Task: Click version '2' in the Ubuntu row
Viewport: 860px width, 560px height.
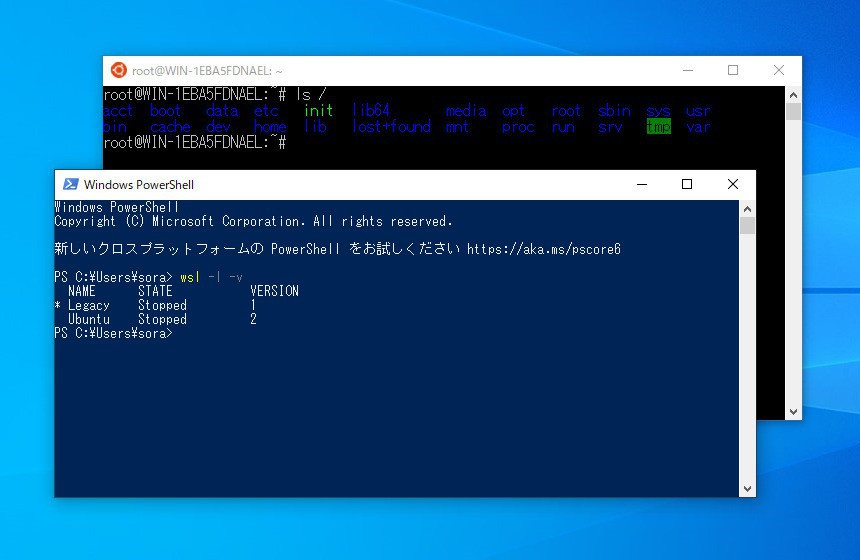Action: click(253, 319)
